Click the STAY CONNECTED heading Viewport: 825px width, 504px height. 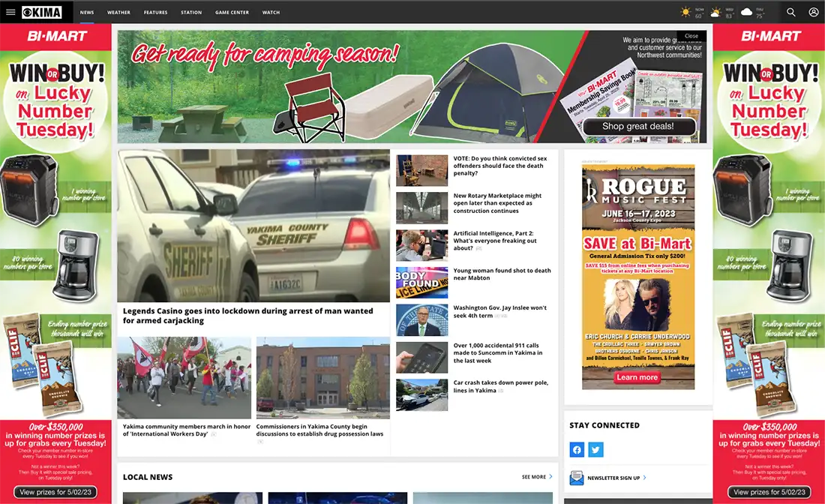pyautogui.click(x=604, y=425)
